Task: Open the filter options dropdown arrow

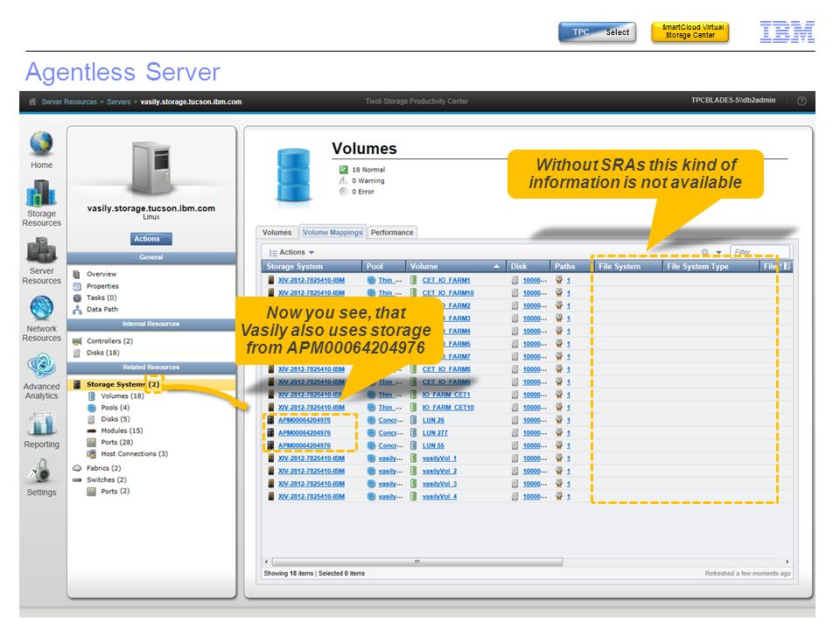Action: tap(719, 252)
